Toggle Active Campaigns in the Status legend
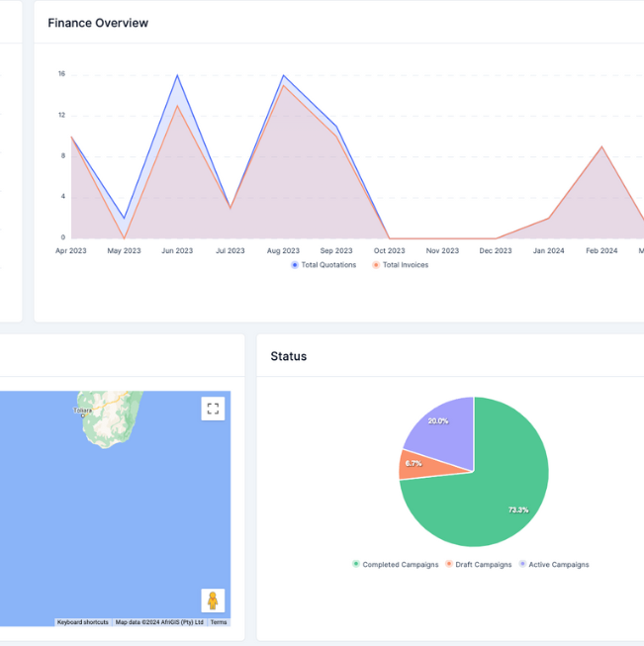Image resolution: width=644 pixels, height=646 pixels. [x=554, y=565]
